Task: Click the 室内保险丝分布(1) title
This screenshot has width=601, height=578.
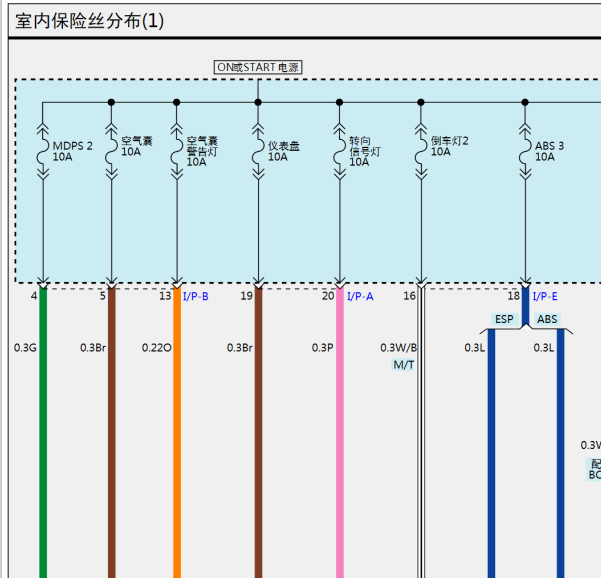Action: 90,21
